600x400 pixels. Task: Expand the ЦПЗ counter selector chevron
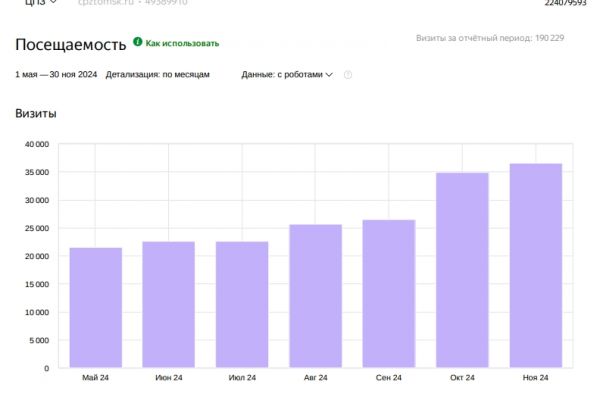tap(53, 2)
